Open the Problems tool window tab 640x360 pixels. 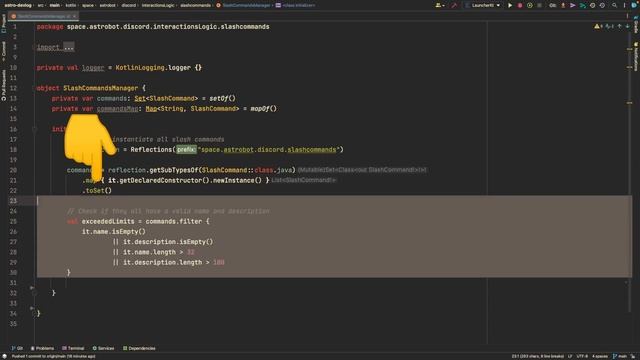click(42, 348)
